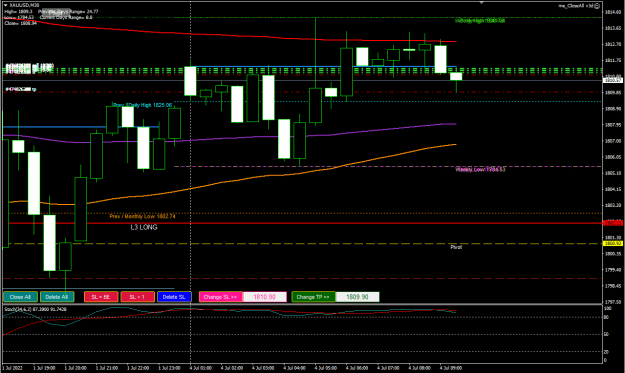
Task: Click the Close All button
Action: point(20,297)
